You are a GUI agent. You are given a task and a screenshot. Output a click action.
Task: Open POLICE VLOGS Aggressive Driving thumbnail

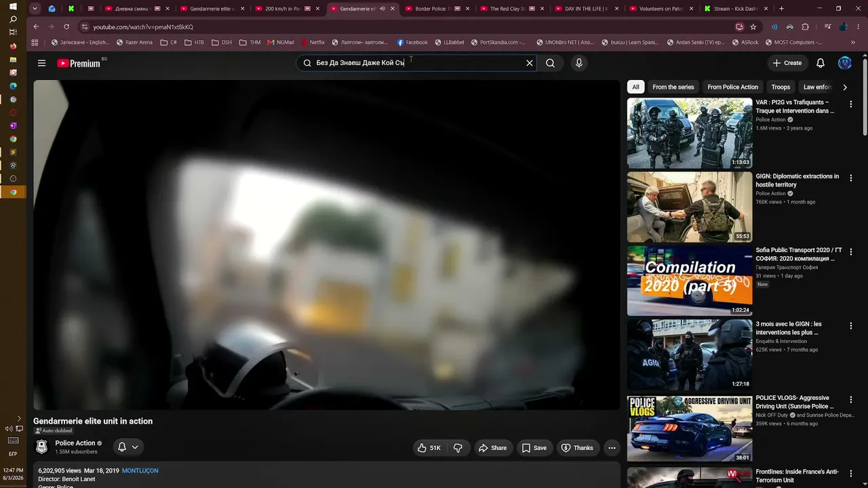(x=689, y=429)
